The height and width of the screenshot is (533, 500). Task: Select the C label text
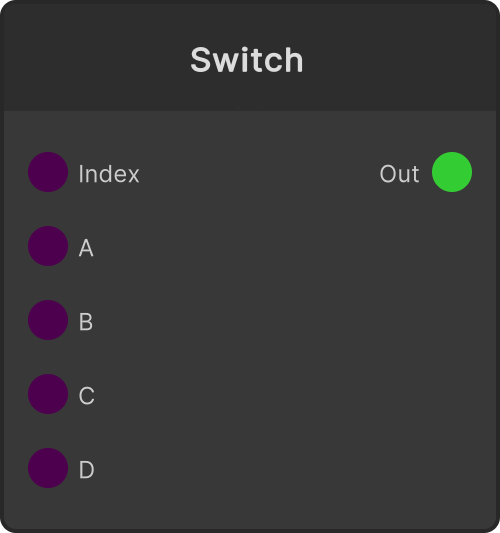(x=86, y=396)
